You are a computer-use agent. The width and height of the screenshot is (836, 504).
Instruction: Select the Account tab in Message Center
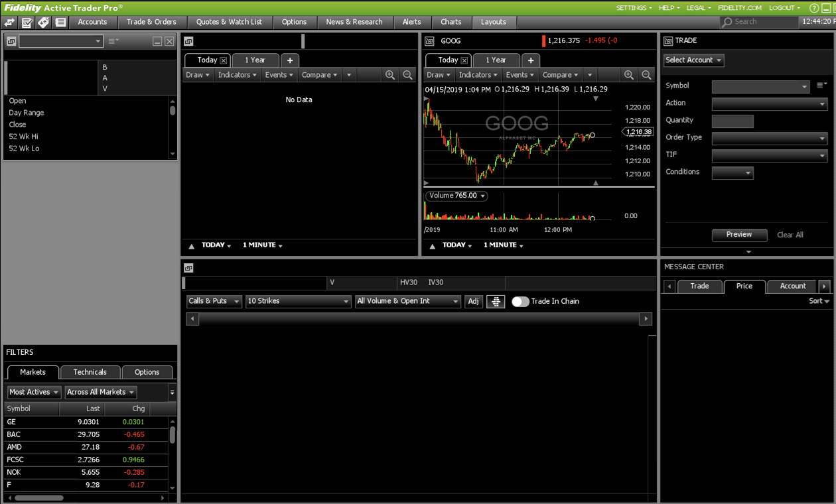pyautogui.click(x=793, y=286)
